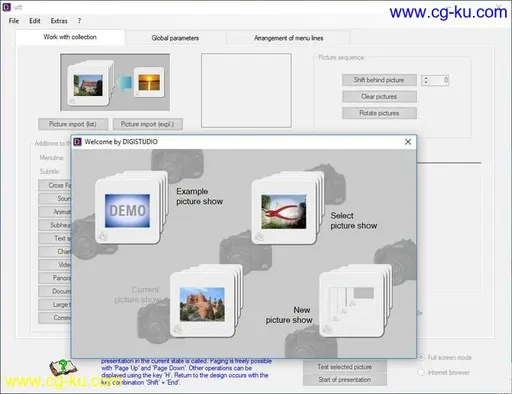Click Shift behind picture button
512x394 pixels.
tap(379, 80)
